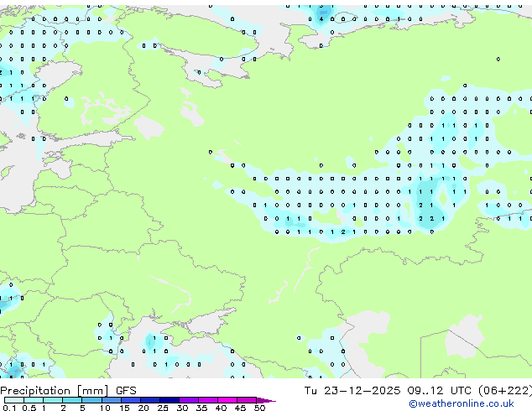Click the '0.1' legend scale label
The image size is (532, 411).
[9, 408]
